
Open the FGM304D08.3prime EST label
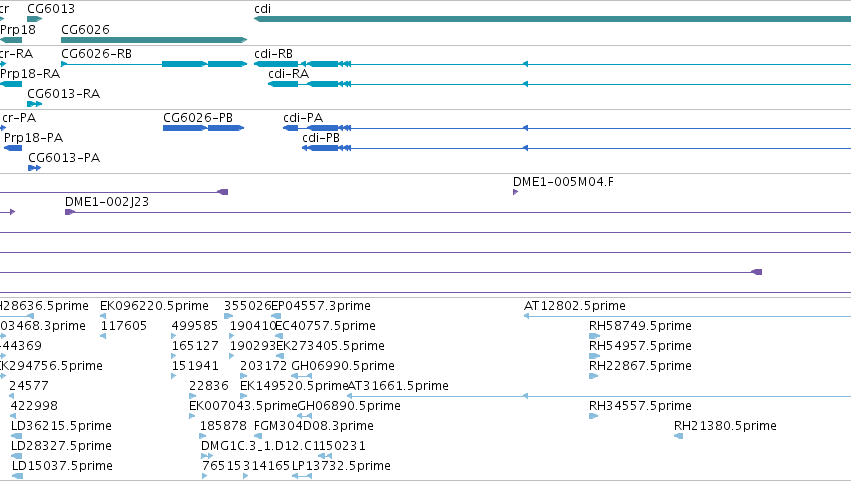[314, 426]
